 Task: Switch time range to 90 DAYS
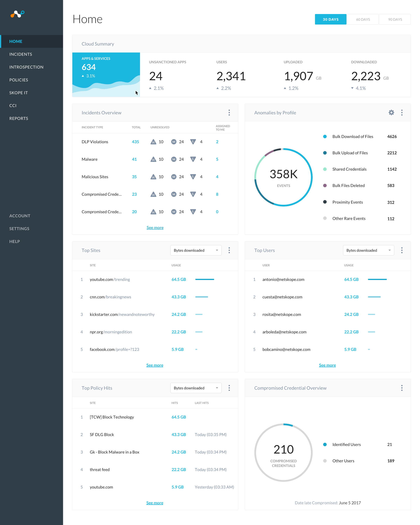pos(395,19)
